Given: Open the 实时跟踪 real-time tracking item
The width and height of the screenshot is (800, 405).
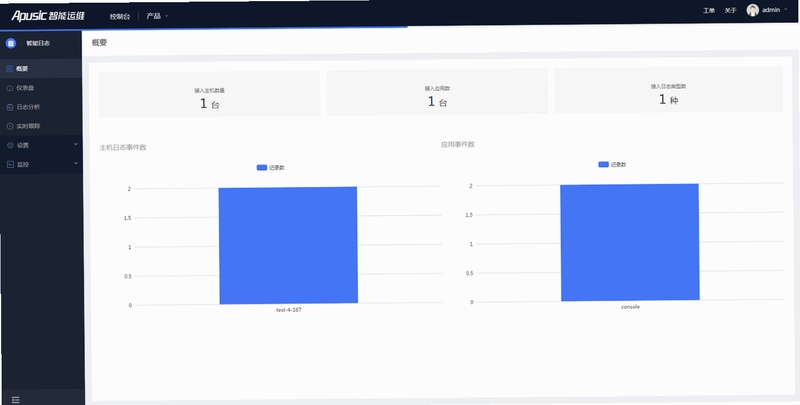Looking at the screenshot, I should (x=41, y=126).
